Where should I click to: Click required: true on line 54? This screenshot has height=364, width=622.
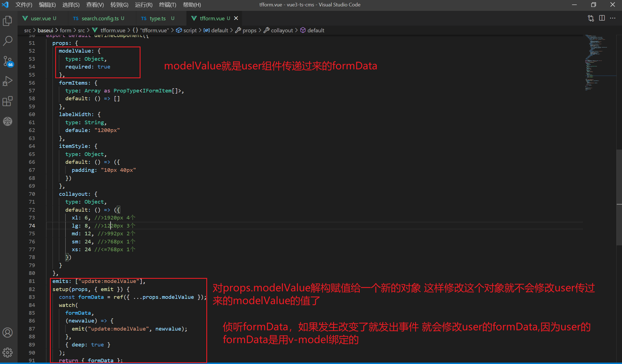point(88,67)
